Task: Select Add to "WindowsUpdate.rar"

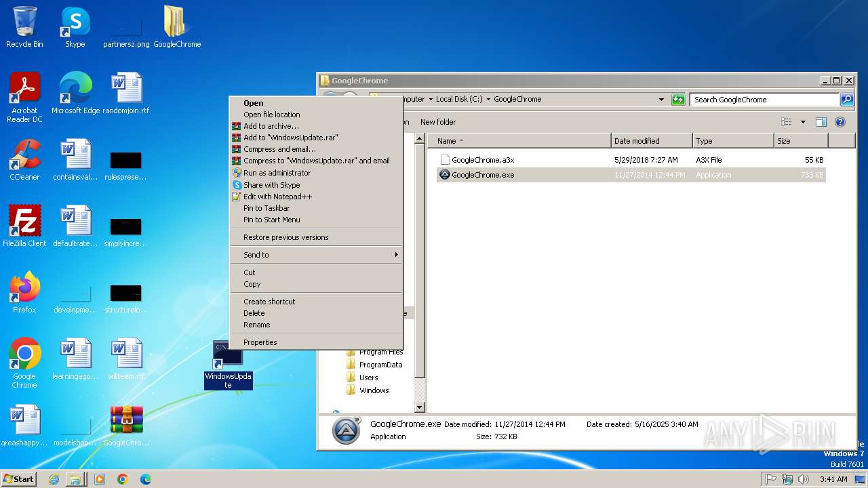Action: (x=316, y=138)
